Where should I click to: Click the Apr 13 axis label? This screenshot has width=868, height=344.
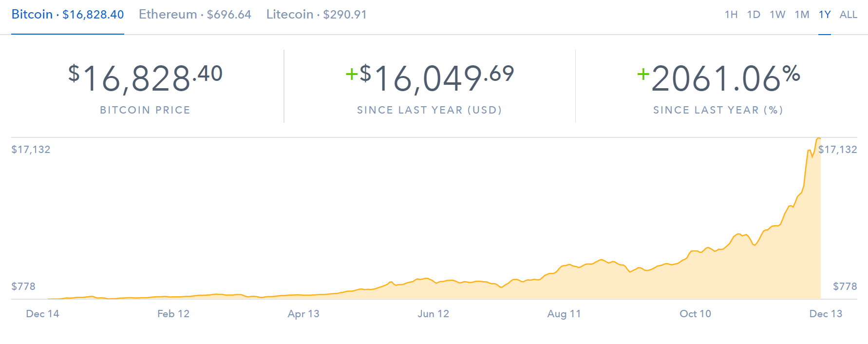point(303,314)
